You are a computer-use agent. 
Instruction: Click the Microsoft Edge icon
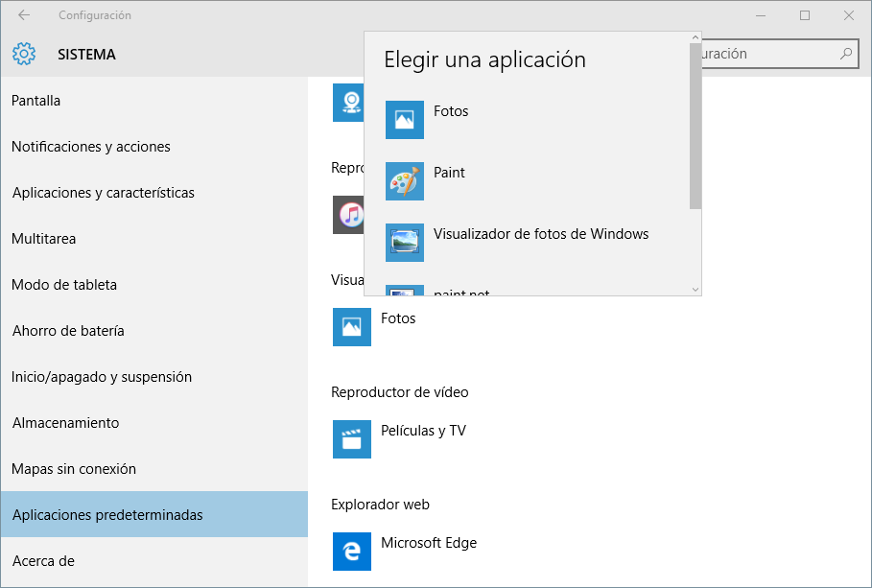(x=352, y=552)
